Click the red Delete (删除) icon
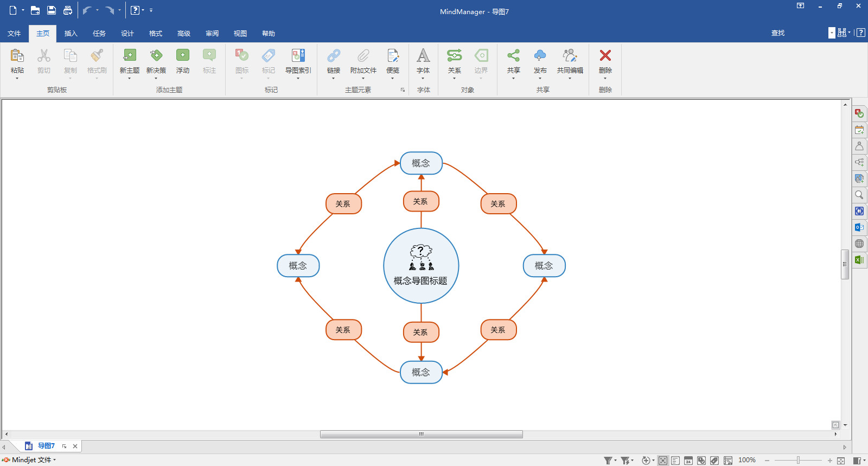 pyautogui.click(x=605, y=55)
